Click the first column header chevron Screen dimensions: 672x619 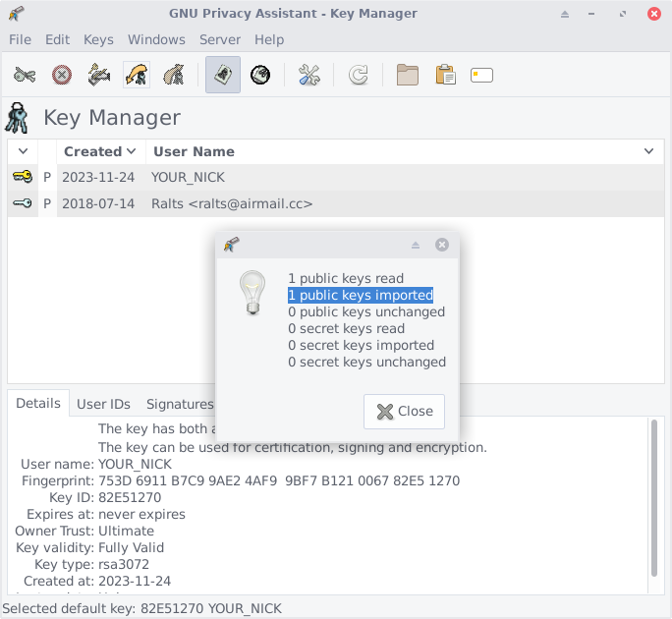click(x=23, y=151)
